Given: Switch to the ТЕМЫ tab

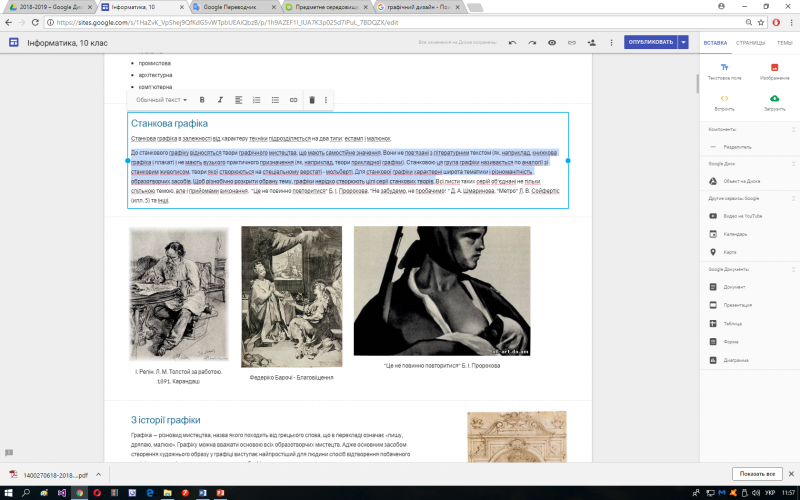Looking at the screenshot, I should pos(784,43).
